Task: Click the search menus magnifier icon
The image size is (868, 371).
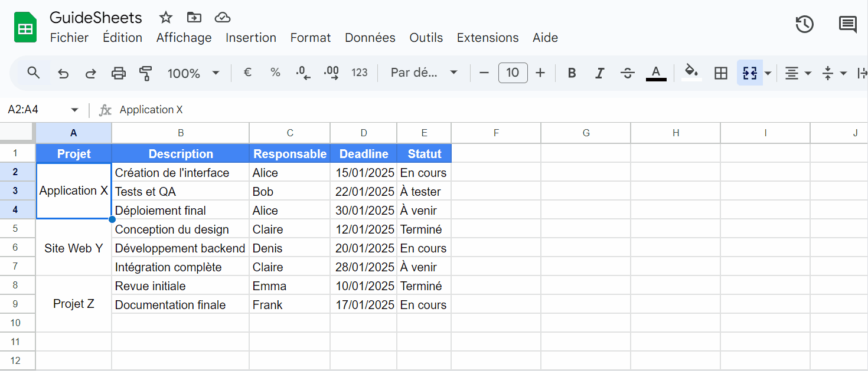Action: tap(34, 73)
